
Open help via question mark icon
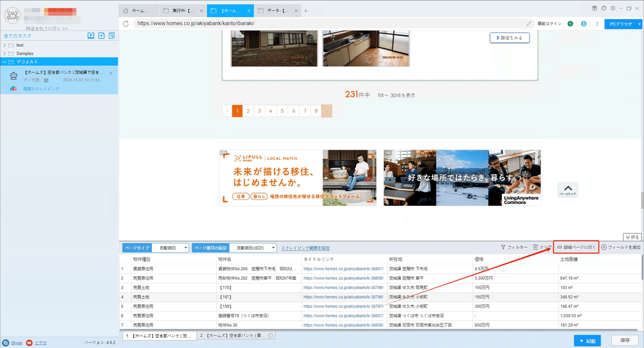tap(604, 8)
